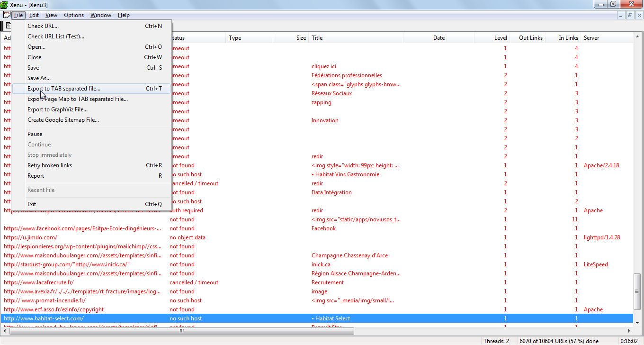This screenshot has width=644, height=345.
Task: Click the vertical scrollbar up arrow
Action: coord(637,38)
